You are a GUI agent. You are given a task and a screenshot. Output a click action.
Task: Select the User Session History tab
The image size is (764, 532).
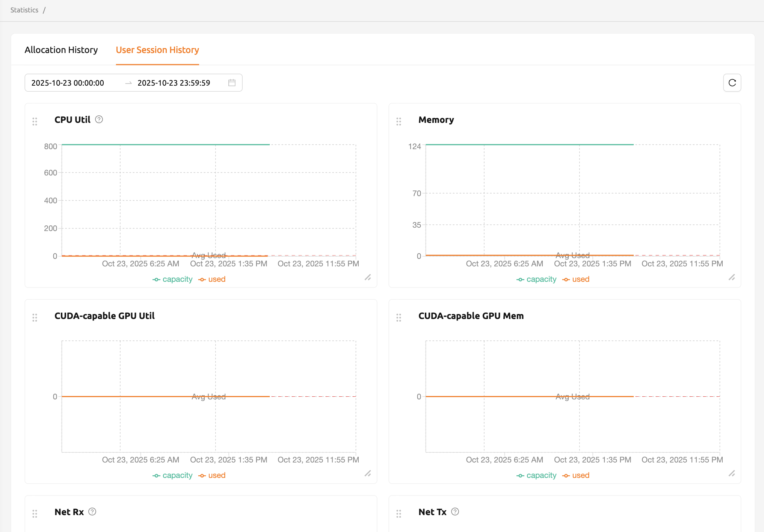tap(157, 50)
